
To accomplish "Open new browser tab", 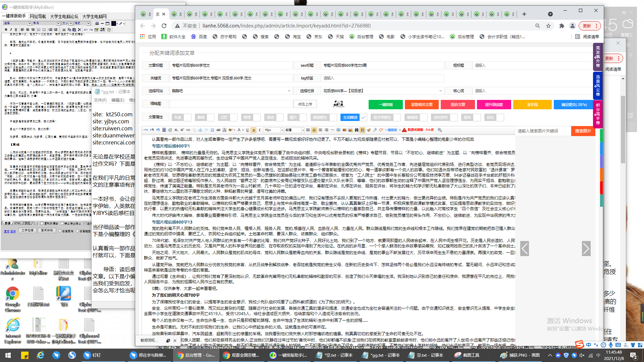I will point(524,14).
